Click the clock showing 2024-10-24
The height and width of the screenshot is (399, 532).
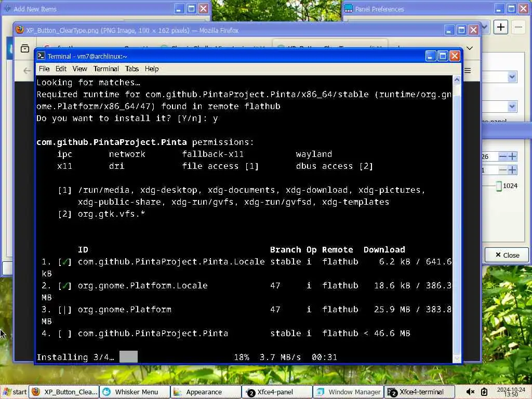tap(511, 392)
